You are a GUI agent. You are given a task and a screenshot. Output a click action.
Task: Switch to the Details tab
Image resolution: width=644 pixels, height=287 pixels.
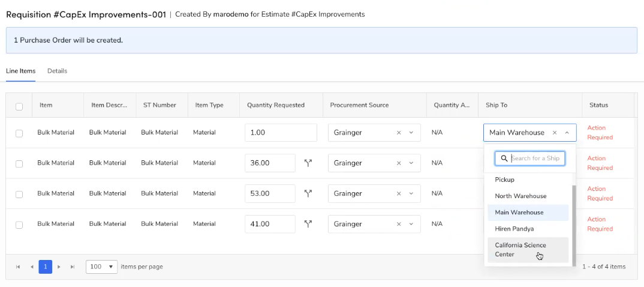[57, 71]
